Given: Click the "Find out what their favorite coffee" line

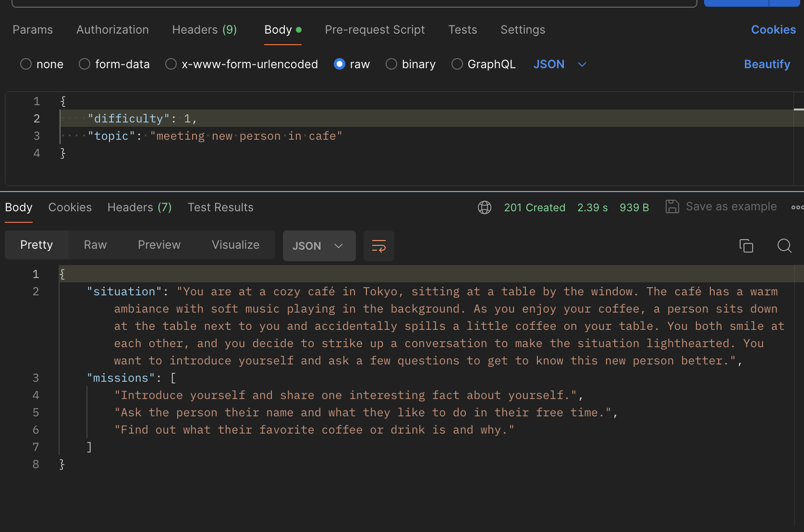Looking at the screenshot, I should click(315, 430).
